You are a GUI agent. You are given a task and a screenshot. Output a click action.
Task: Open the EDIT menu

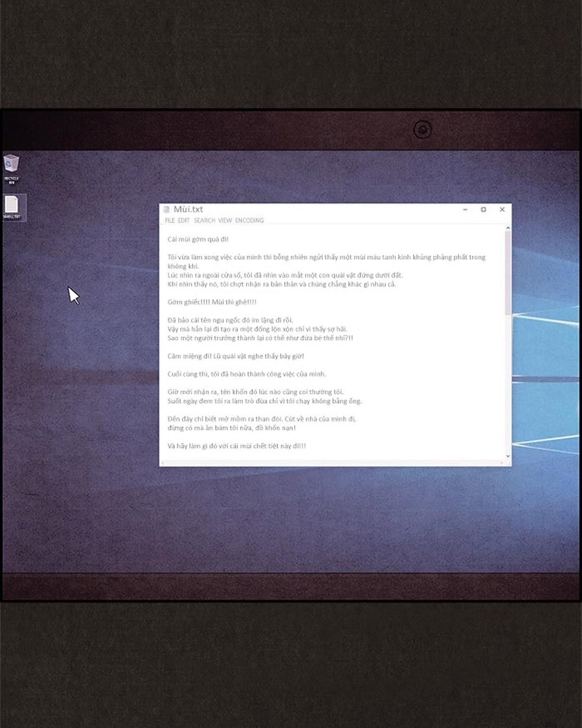(x=183, y=220)
